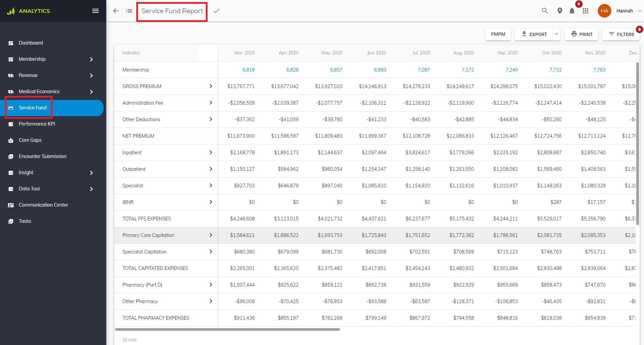Expand the Membership sidebar submenu
644x345 pixels.
pos(91,59)
